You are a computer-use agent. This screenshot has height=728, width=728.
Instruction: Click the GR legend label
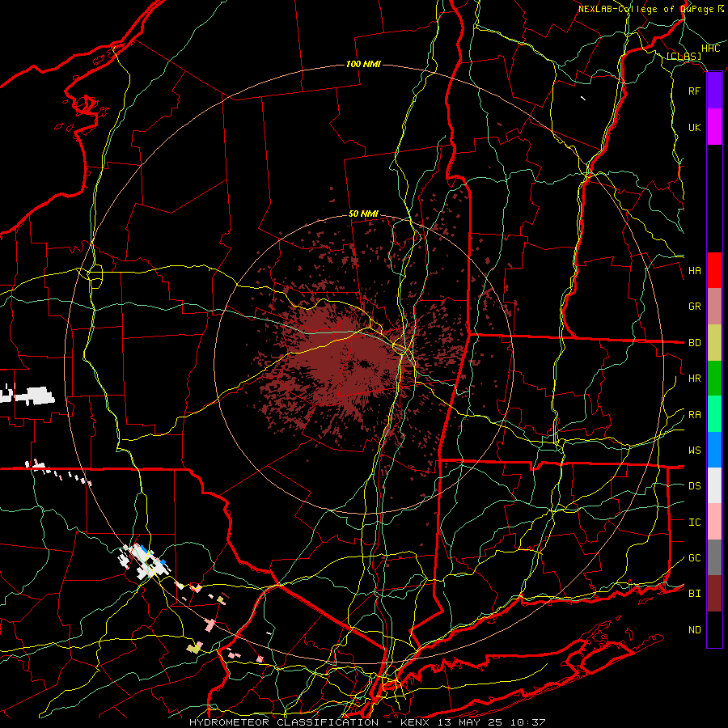click(x=694, y=307)
